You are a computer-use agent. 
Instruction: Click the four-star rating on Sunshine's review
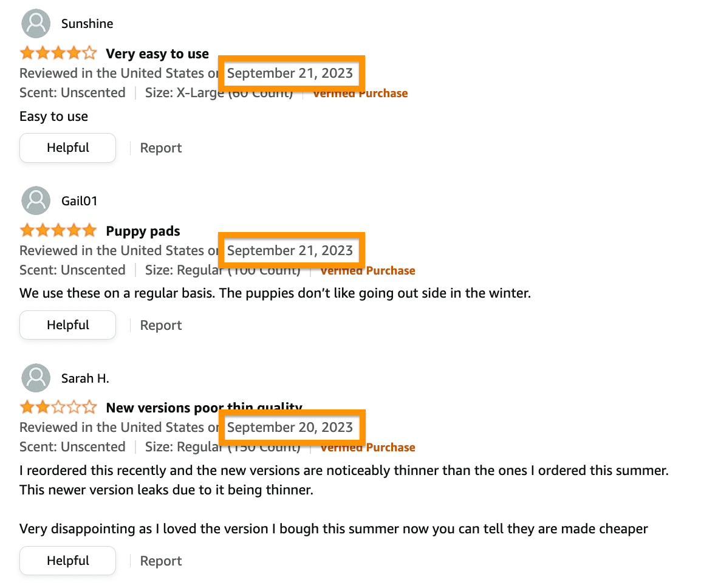click(58, 53)
